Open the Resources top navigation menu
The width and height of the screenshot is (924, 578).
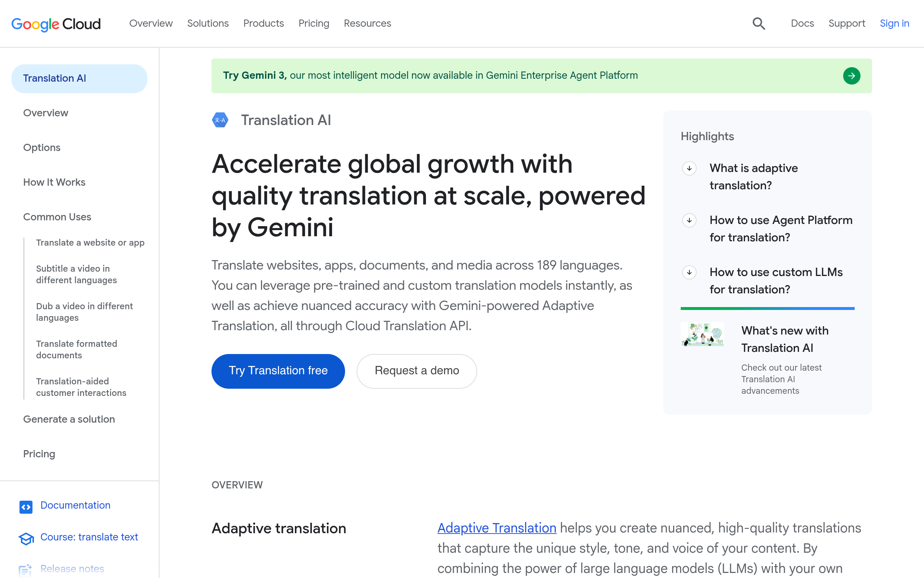pos(367,24)
